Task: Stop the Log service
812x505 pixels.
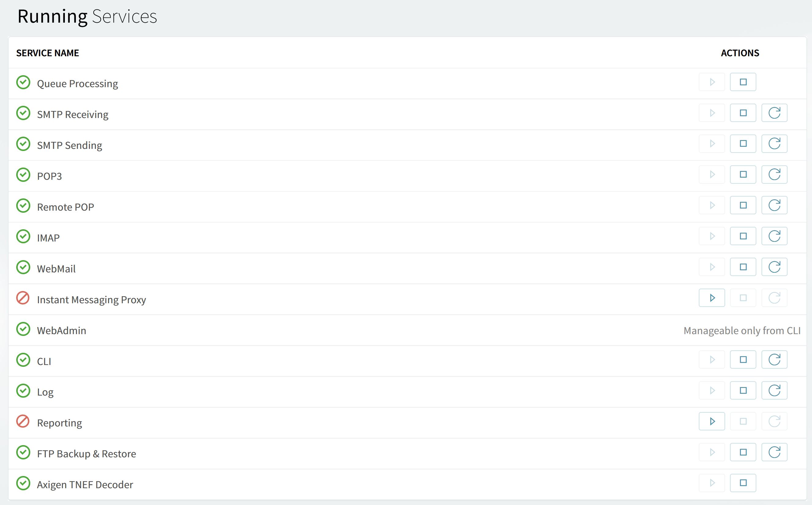Action: (x=743, y=390)
